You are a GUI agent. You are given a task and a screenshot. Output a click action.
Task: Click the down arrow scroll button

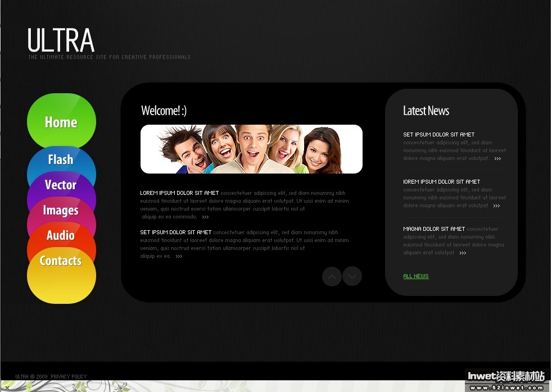[x=352, y=276]
